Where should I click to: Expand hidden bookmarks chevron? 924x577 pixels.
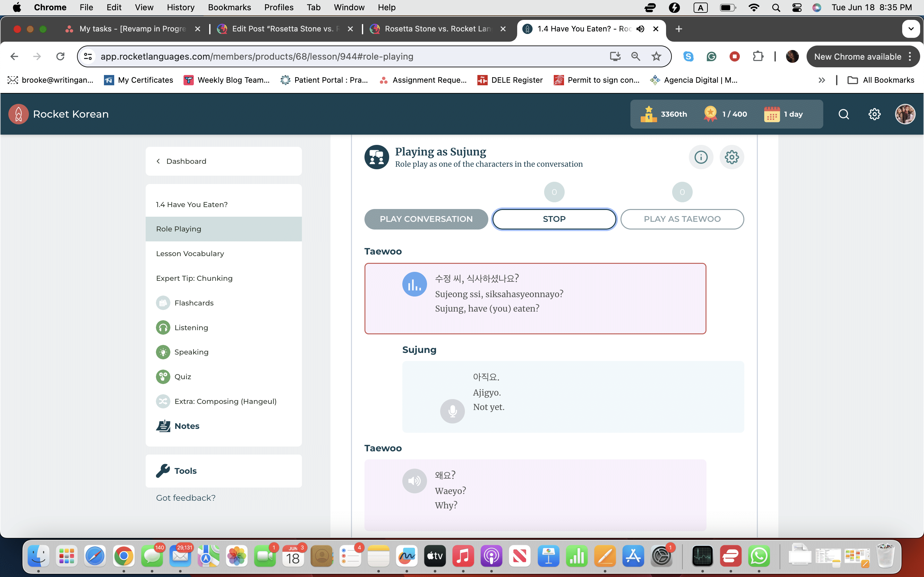pos(822,80)
